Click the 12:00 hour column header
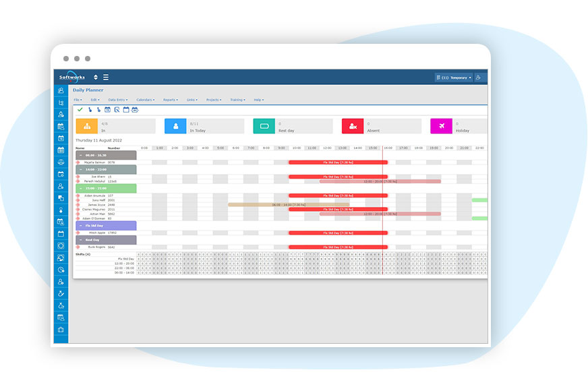The height and width of the screenshot is (391, 588). [x=327, y=148]
